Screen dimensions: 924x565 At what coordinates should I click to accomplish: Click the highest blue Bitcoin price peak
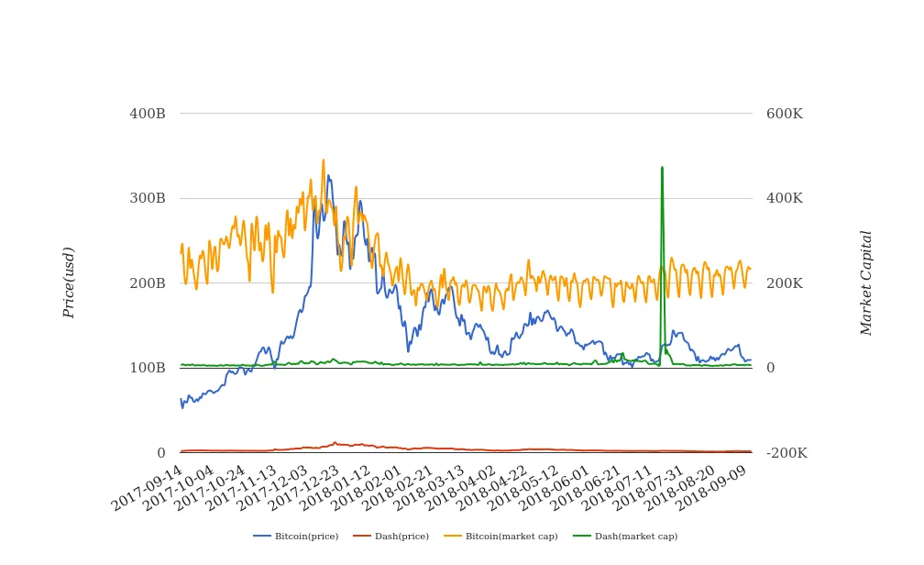pyautogui.click(x=328, y=176)
